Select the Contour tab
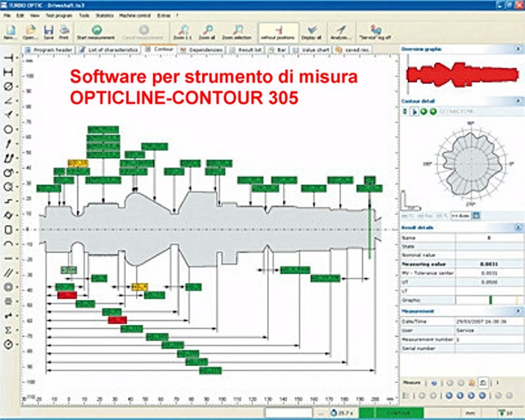 pos(159,49)
